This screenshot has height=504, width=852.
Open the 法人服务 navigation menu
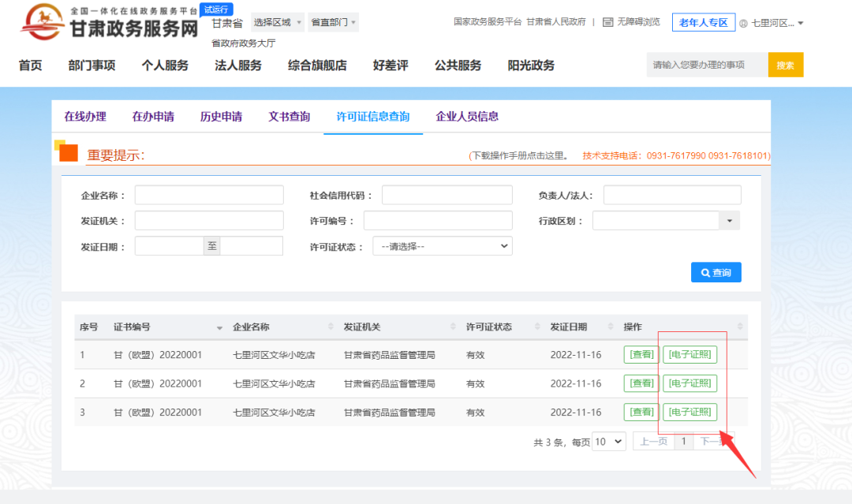click(238, 65)
